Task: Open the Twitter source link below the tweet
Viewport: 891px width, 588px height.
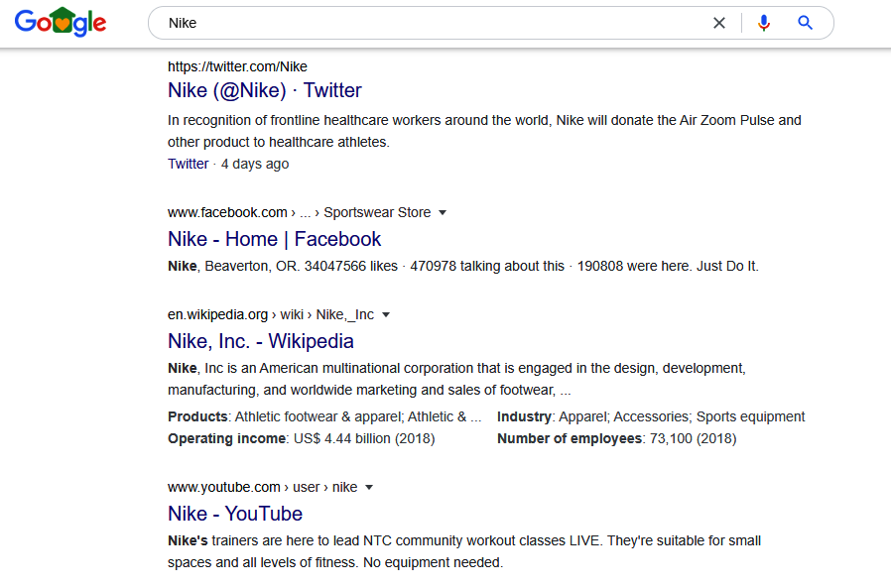Action: coord(189,164)
